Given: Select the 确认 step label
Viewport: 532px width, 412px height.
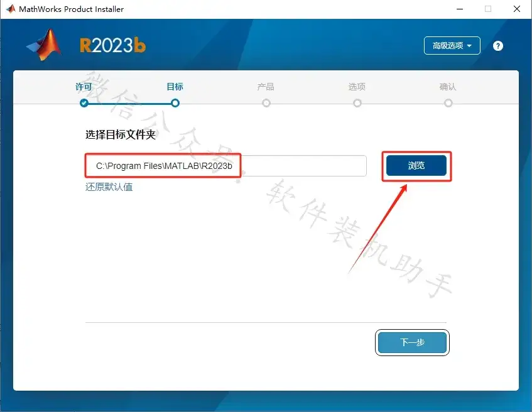Looking at the screenshot, I should (x=448, y=87).
